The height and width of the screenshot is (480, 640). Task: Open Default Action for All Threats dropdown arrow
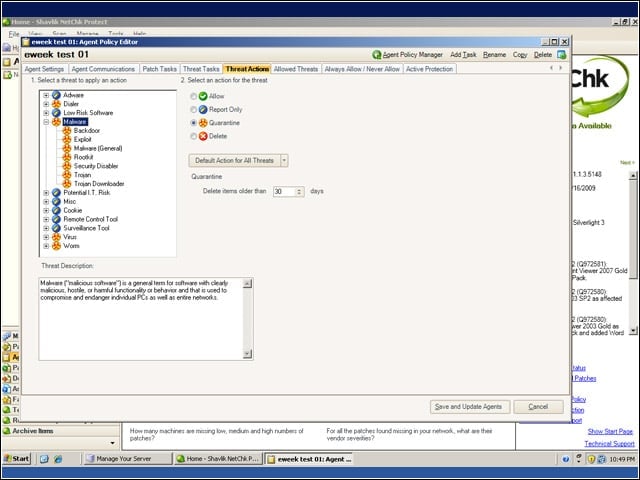click(x=284, y=160)
